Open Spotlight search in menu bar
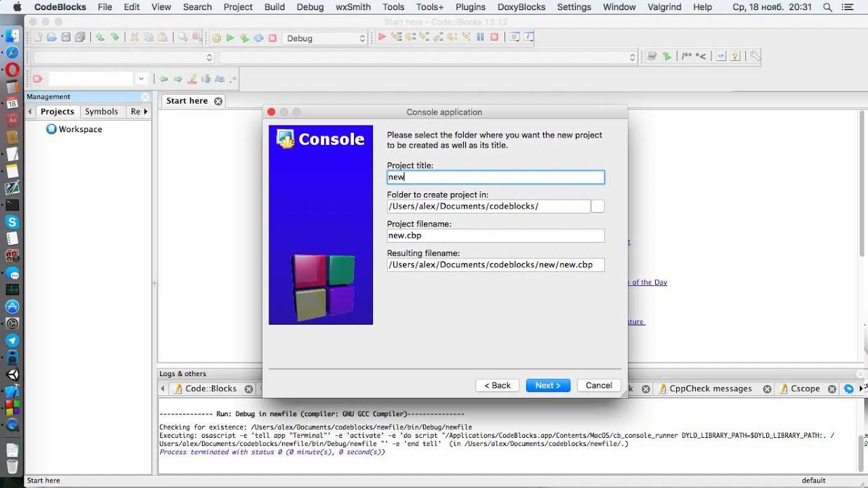Viewport: 868px width, 488px height. tap(827, 7)
